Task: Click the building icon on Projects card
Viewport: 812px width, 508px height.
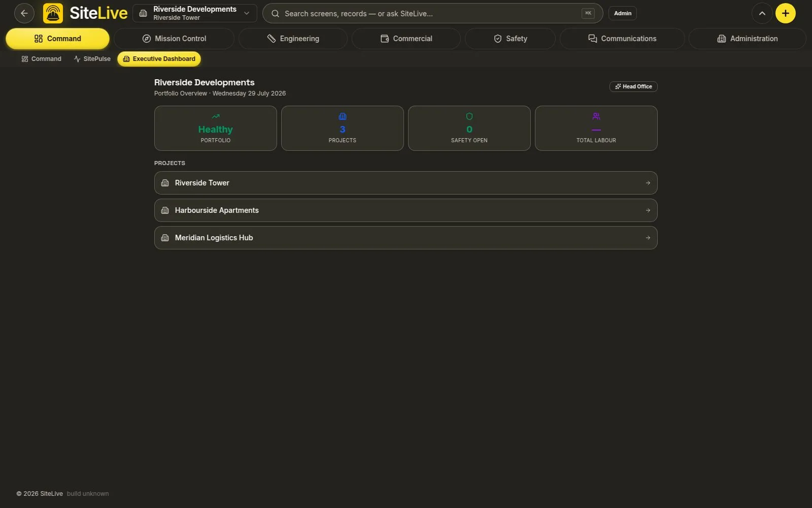Action: tap(343, 116)
